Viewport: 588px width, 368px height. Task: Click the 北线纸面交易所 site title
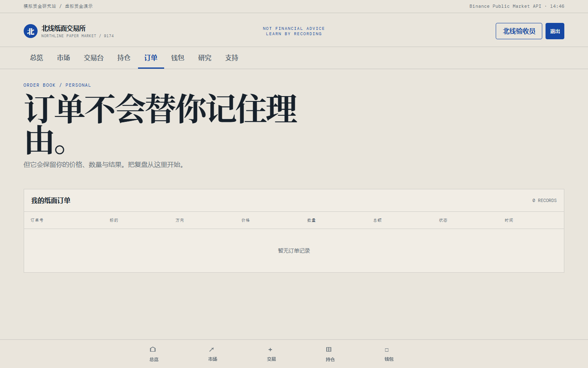click(64, 28)
